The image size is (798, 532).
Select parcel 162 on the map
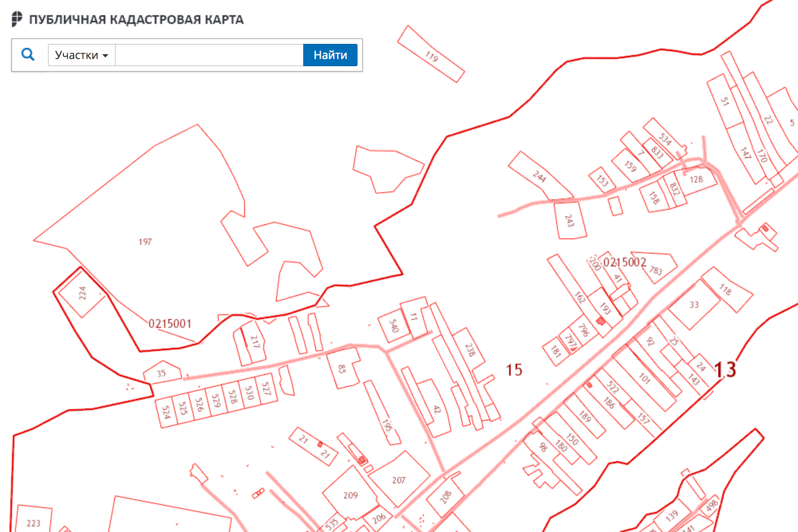coord(579,297)
